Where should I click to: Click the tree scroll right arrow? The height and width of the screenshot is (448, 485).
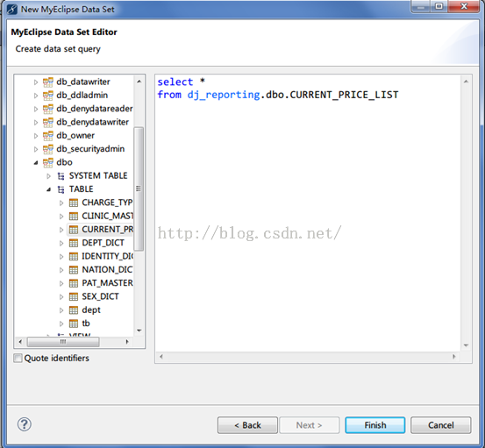(127, 342)
